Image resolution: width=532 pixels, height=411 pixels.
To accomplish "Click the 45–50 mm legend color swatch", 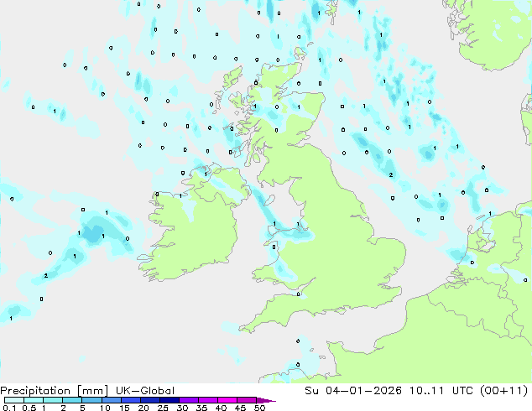I will tap(247, 400).
